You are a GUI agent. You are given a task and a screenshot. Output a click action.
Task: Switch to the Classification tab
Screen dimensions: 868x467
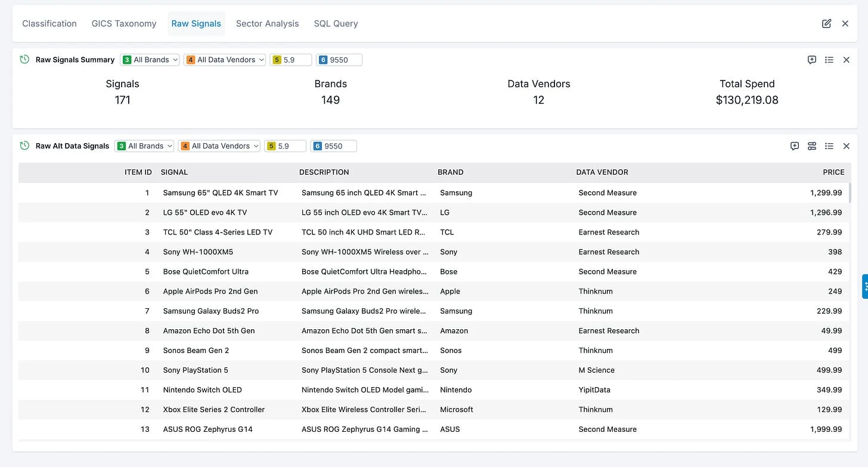click(49, 23)
